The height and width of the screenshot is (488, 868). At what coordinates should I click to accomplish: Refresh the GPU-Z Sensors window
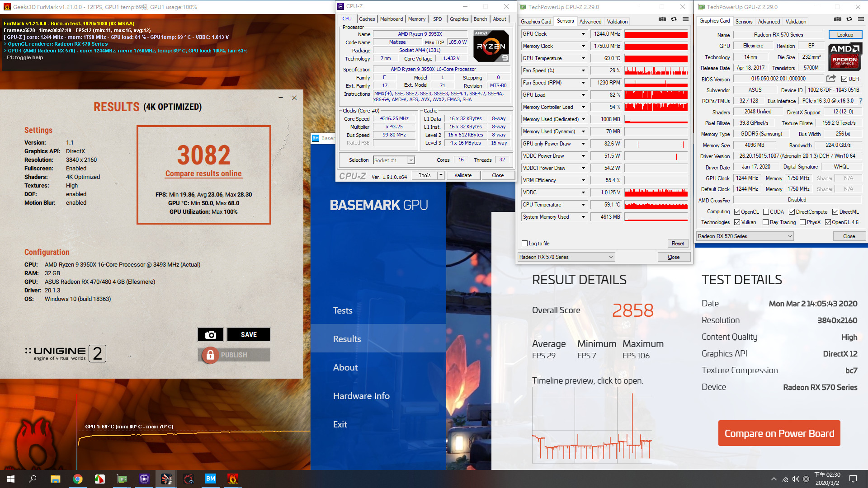click(x=674, y=19)
